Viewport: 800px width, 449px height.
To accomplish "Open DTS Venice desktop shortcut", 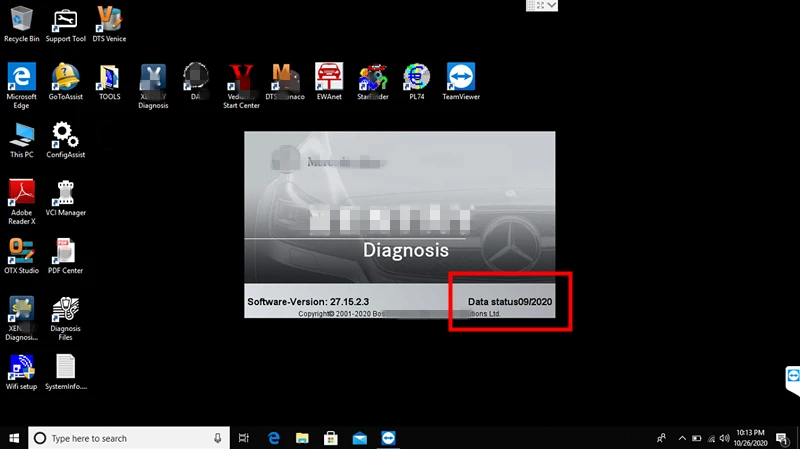I will 109,23.
